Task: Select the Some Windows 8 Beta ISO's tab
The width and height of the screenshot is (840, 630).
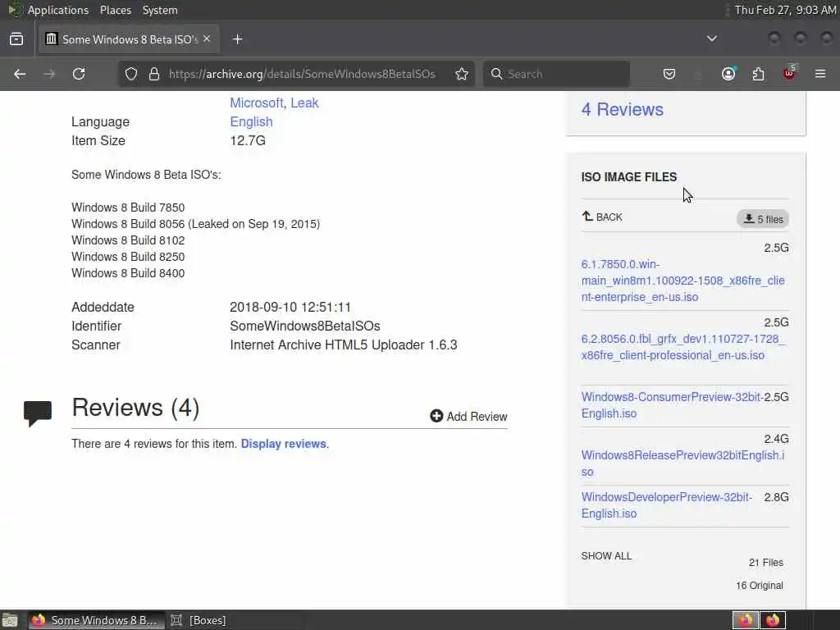Action: pyautogui.click(x=129, y=39)
